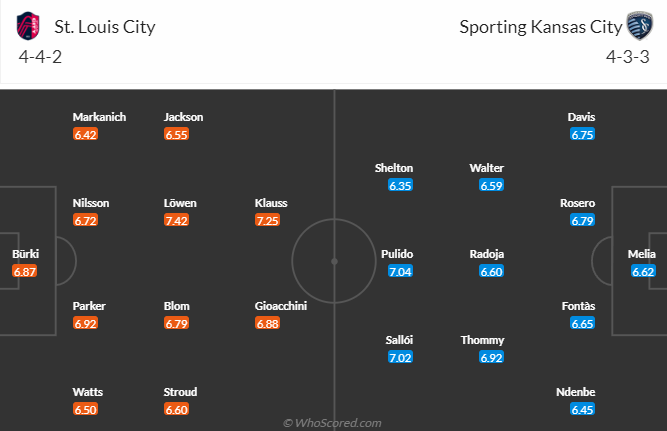Open player Jackson's name

(x=183, y=117)
